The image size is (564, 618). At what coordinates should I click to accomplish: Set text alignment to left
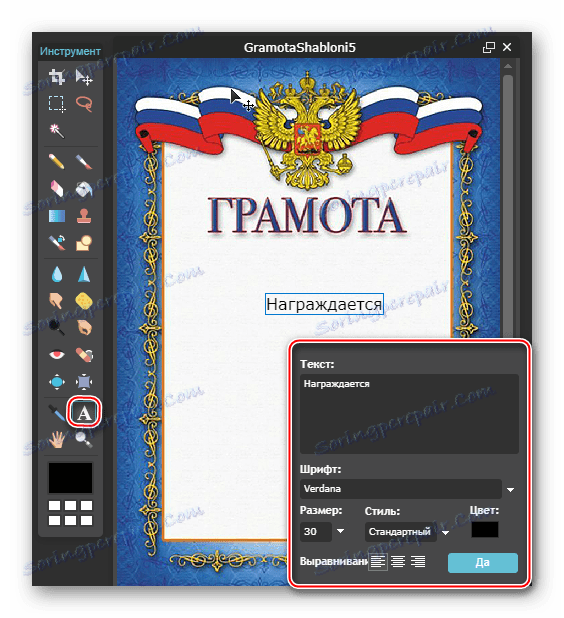(x=378, y=562)
